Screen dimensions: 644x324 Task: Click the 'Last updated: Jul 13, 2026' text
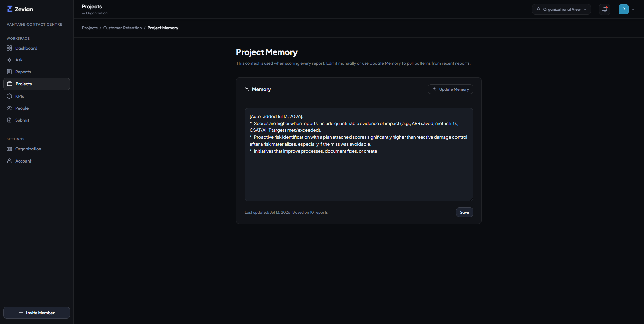267,212
